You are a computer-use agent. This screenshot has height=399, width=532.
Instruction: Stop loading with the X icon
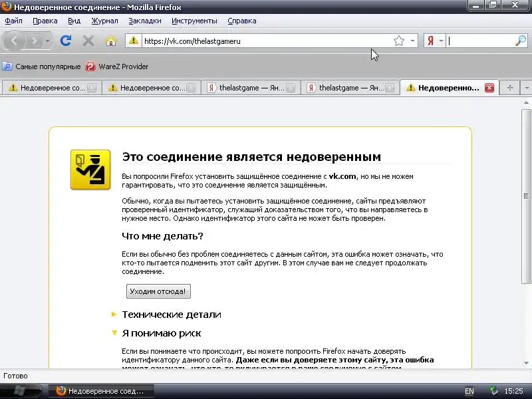click(x=88, y=41)
